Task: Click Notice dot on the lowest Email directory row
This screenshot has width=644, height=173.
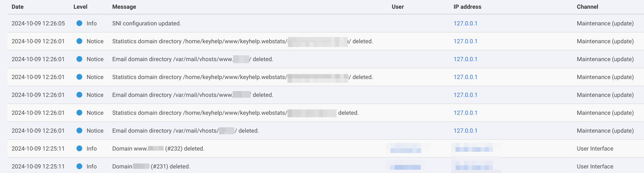Action: [x=79, y=131]
